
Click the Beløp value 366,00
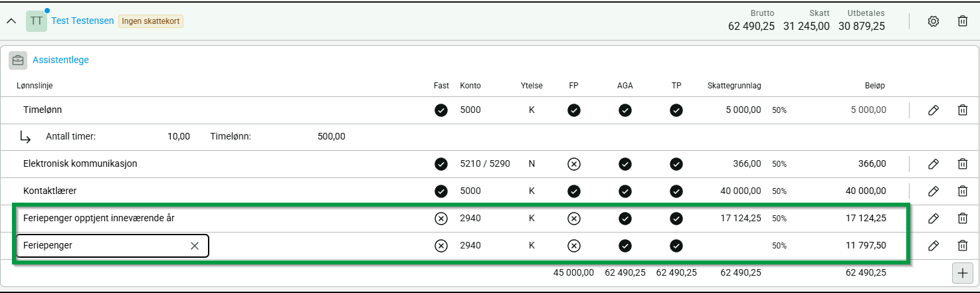tap(872, 164)
